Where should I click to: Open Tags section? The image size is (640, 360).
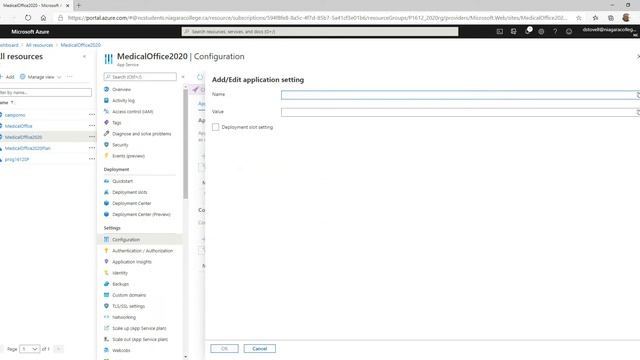(x=117, y=122)
